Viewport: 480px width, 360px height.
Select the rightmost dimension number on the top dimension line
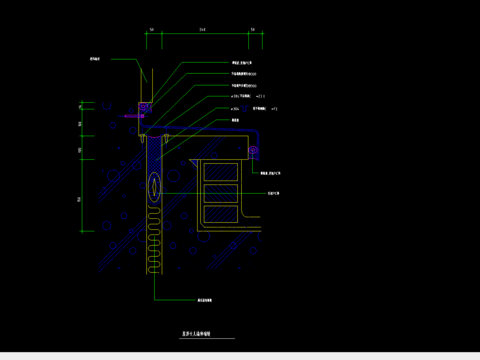[x=253, y=30]
